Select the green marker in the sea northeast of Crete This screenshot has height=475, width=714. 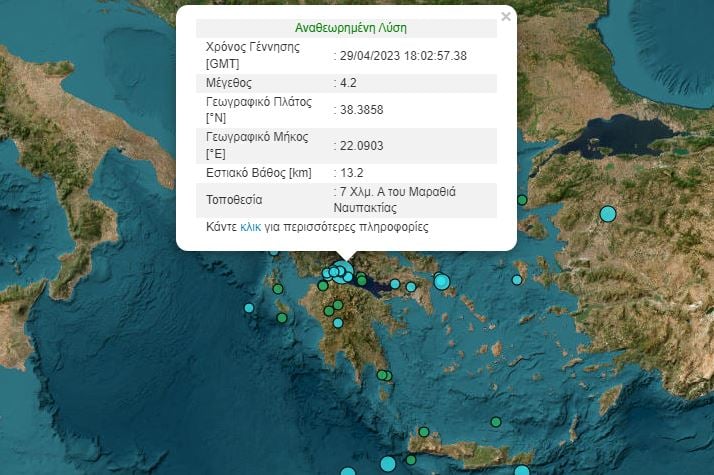point(496,422)
